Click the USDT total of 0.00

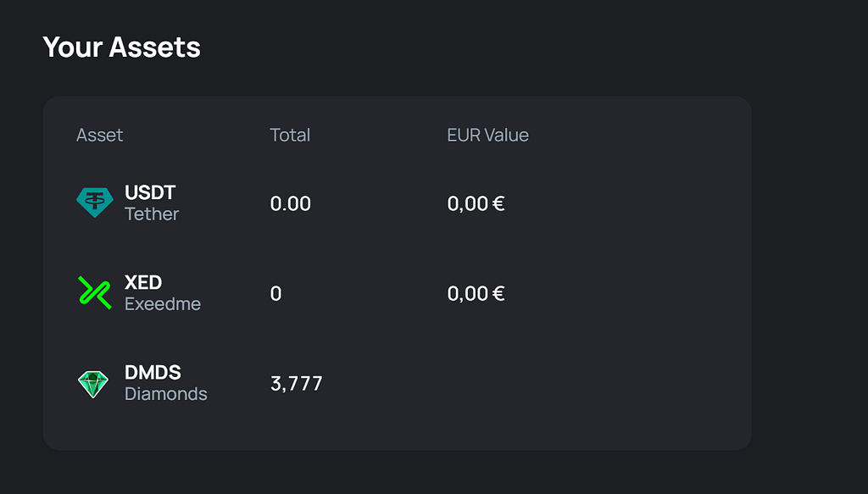point(291,203)
